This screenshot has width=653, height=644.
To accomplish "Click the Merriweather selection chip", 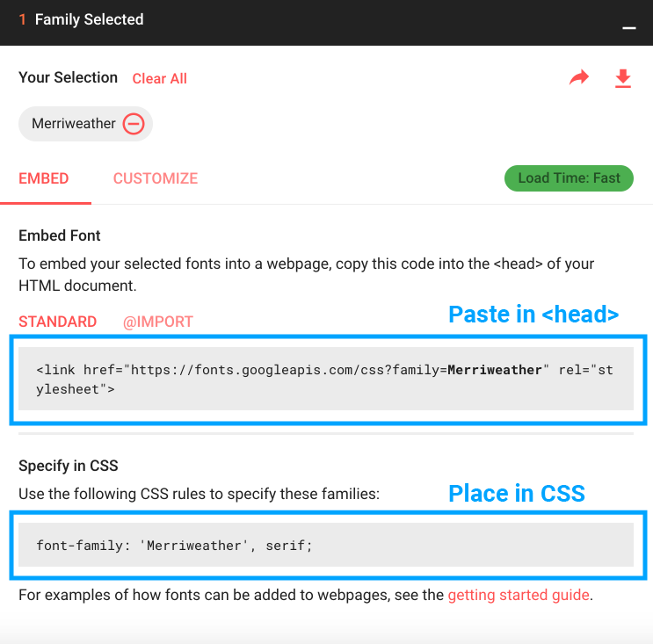I will [85, 124].
